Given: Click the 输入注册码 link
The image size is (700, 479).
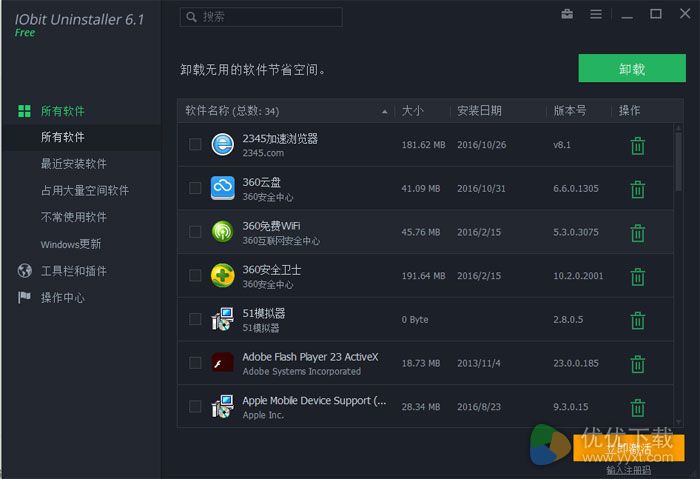Looking at the screenshot, I should click(x=629, y=470).
